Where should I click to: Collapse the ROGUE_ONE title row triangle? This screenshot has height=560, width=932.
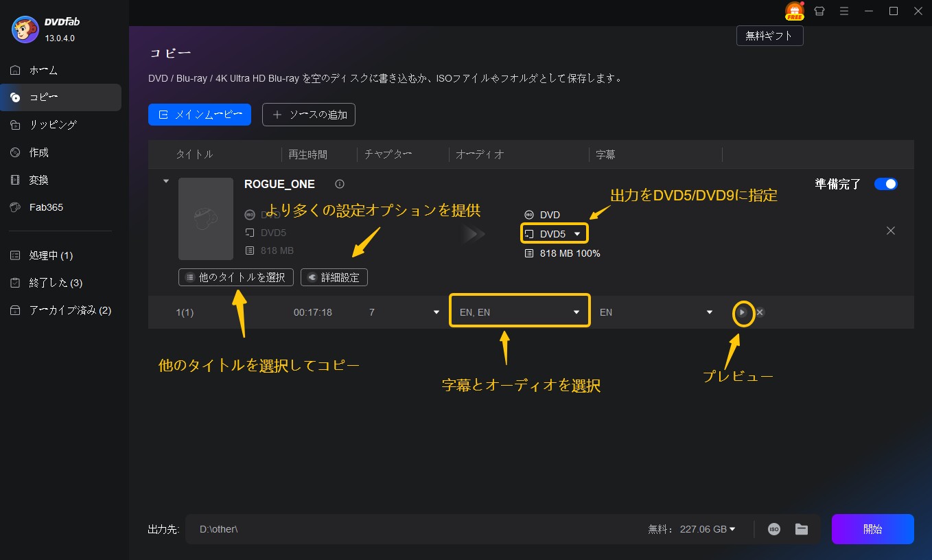pyautogui.click(x=165, y=181)
